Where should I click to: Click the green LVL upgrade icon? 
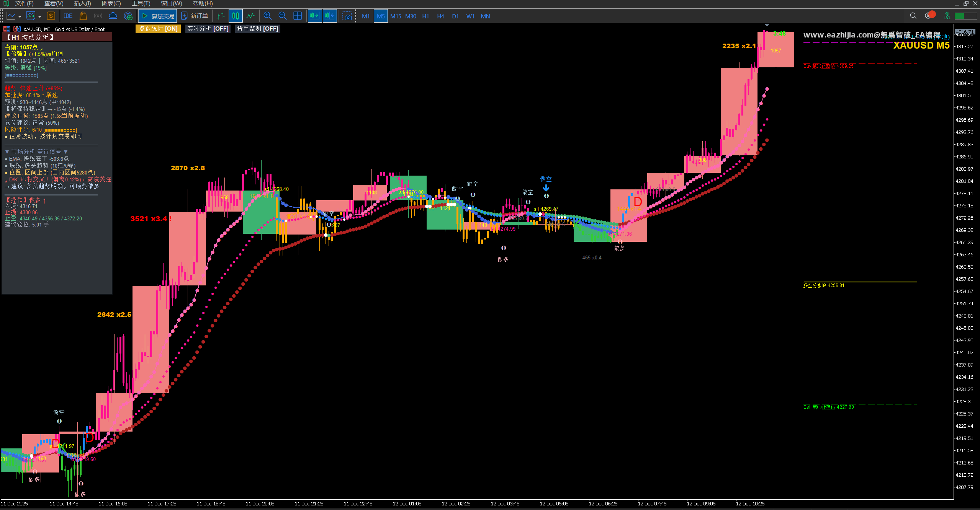tap(947, 16)
